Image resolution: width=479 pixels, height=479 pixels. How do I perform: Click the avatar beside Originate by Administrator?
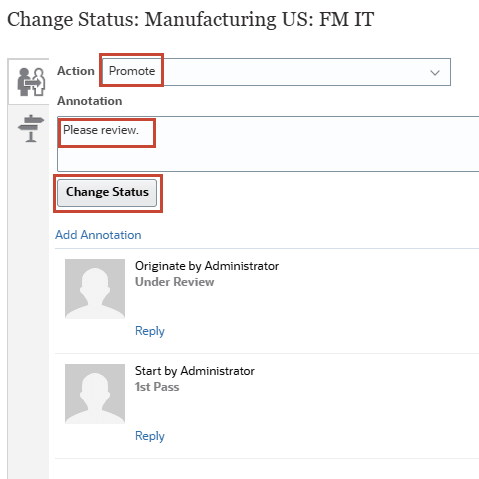(x=95, y=289)
